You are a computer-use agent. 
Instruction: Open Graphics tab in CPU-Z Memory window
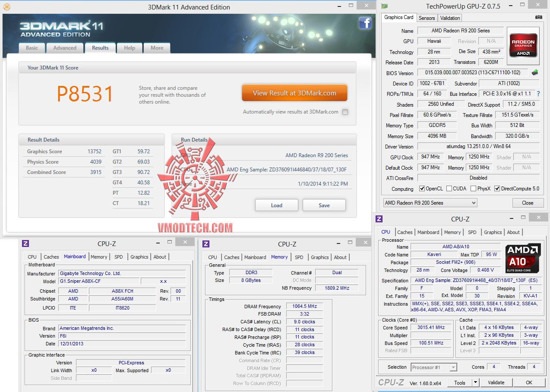click(x=320, y=257)
